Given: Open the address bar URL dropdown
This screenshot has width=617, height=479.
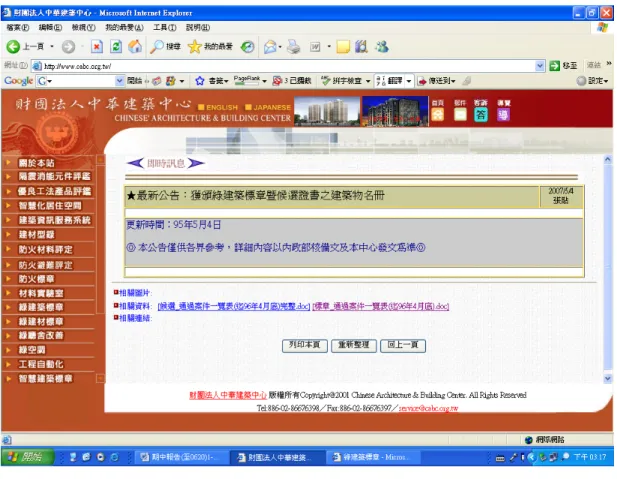Looking at the screenshot, I should tap(540, 66).
